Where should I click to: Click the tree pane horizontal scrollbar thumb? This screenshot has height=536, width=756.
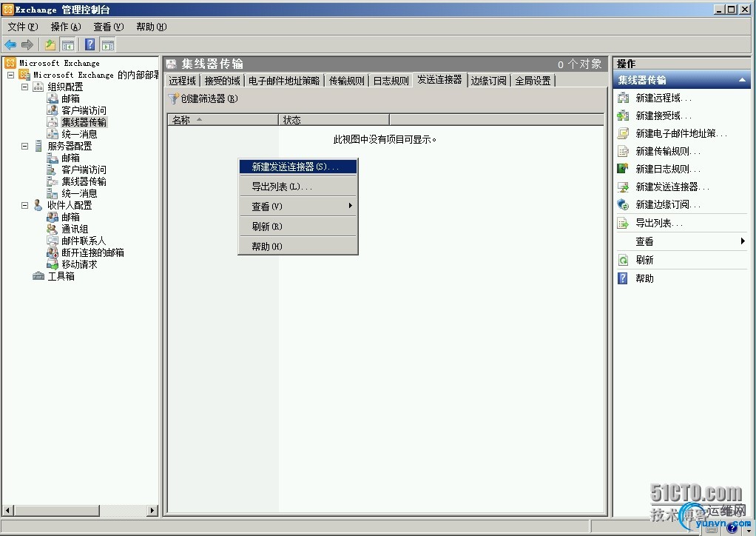pos(57,510)
